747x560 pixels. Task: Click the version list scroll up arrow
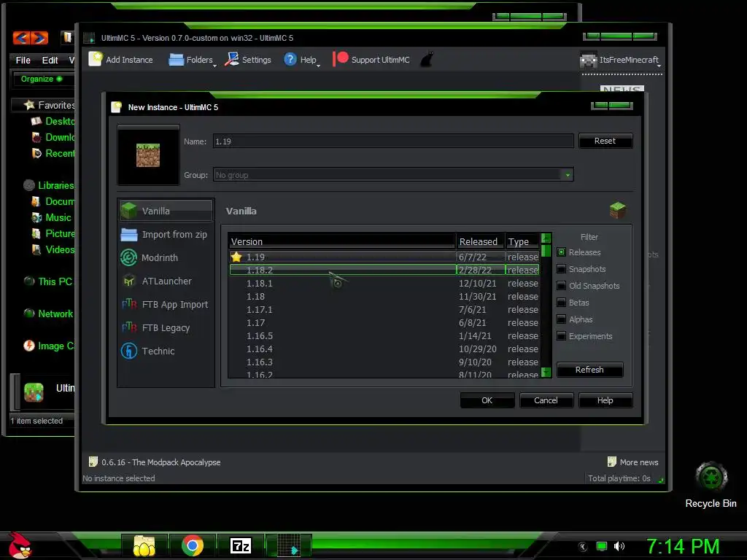coord(546,238)
